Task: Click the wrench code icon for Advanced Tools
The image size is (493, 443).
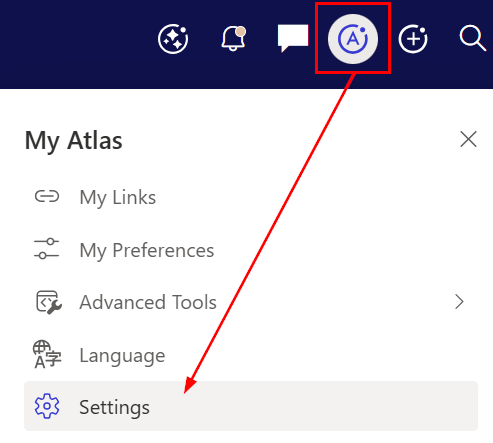Action: (49, 302)
